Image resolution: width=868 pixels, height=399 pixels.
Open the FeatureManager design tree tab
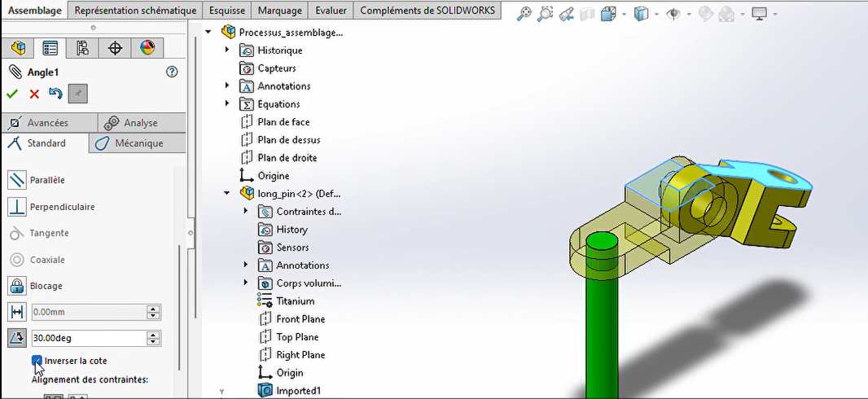[x=18, y=48]
